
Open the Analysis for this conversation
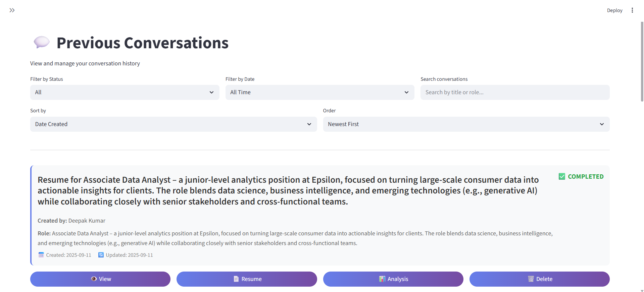[x=393, y=279]
